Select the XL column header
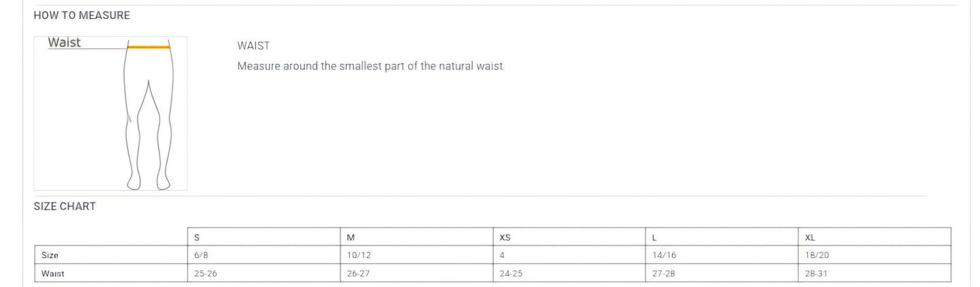 [x=810, y=237]
